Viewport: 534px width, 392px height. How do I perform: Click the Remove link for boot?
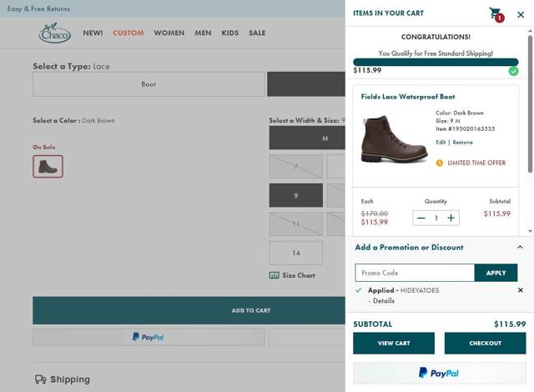point(462,143)
